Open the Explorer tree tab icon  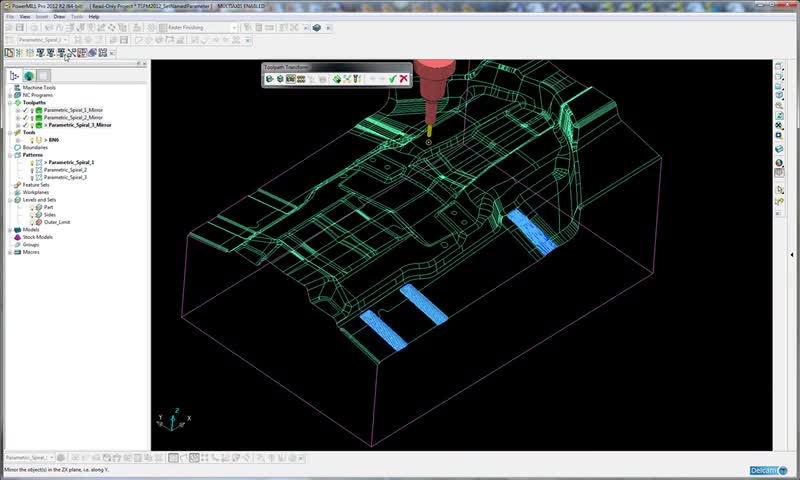pyautogui.click(x=14, y=75)
